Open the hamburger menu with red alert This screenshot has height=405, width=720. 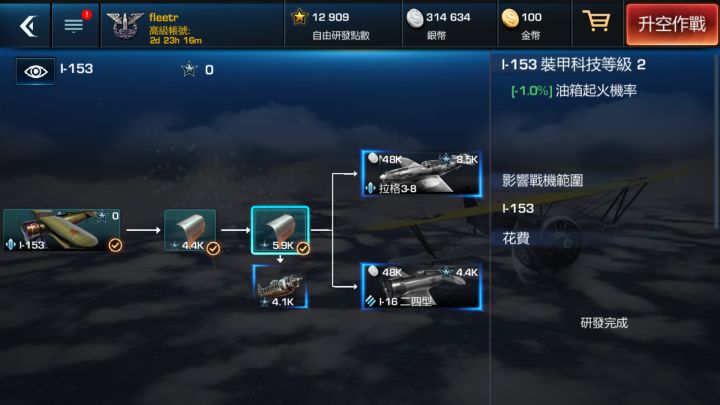75,24
